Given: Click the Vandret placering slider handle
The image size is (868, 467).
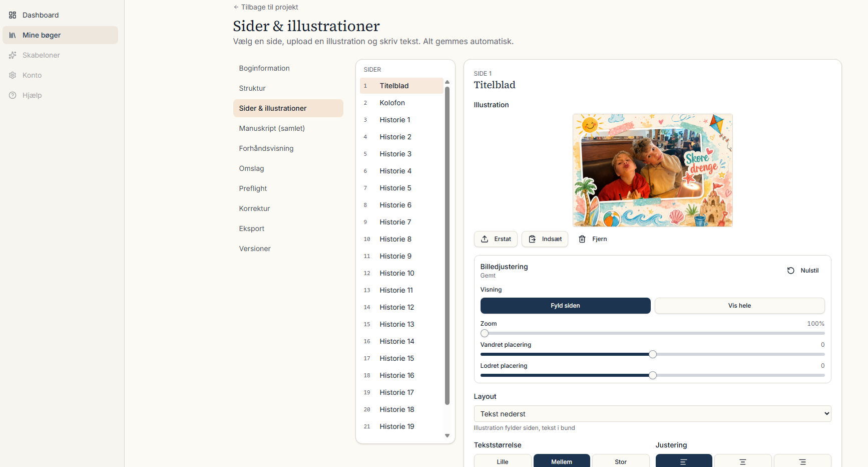Looking at the screenshot, I should [653, 354].
